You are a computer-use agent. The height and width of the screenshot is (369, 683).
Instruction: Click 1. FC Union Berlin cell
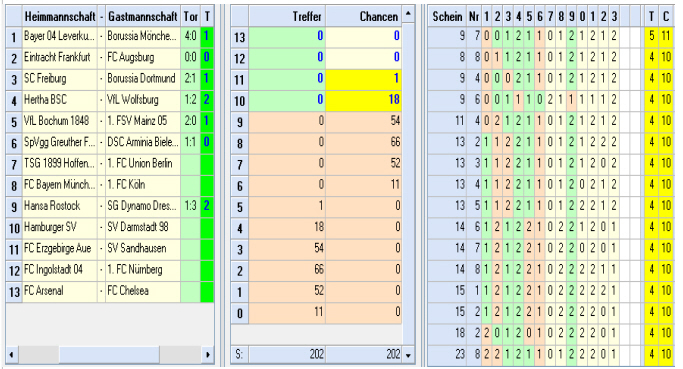pos(143,164)
